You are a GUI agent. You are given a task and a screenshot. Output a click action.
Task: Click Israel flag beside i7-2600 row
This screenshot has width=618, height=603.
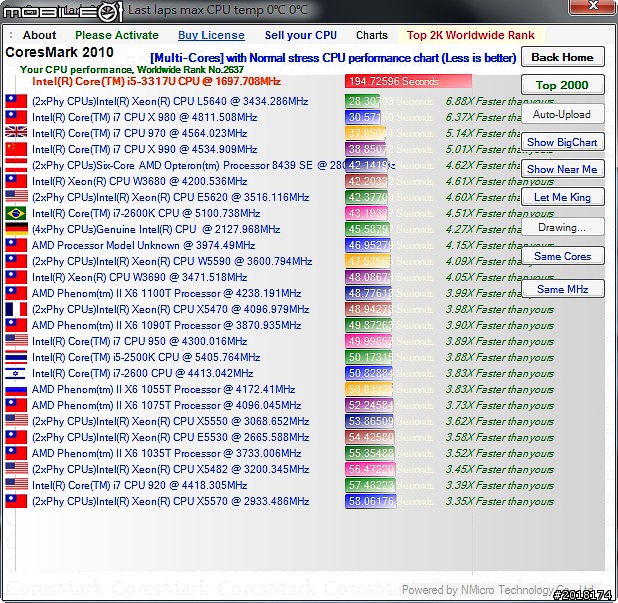[16, 373]
